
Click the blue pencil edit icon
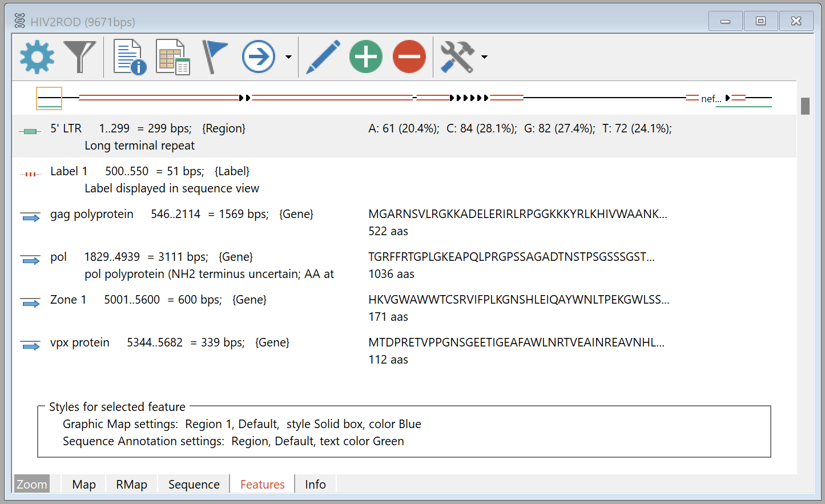[x=323, y=57]
